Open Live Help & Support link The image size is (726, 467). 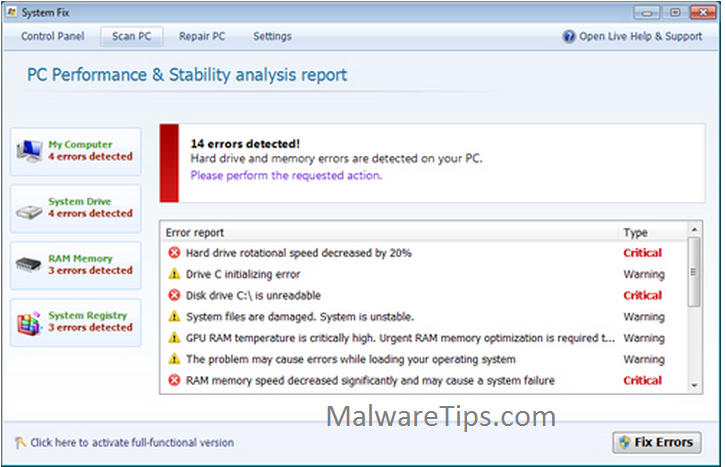pos(640,37)
